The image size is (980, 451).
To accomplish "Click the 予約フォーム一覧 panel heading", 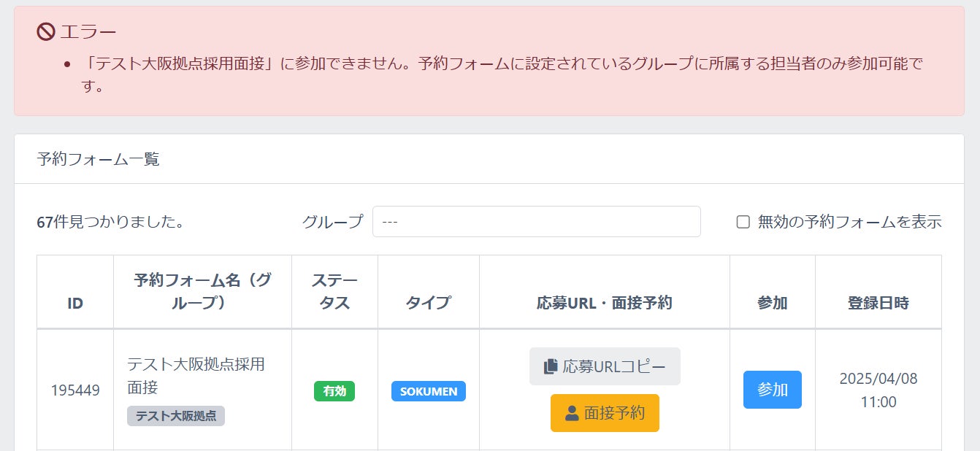I will [x=98, y=159].
